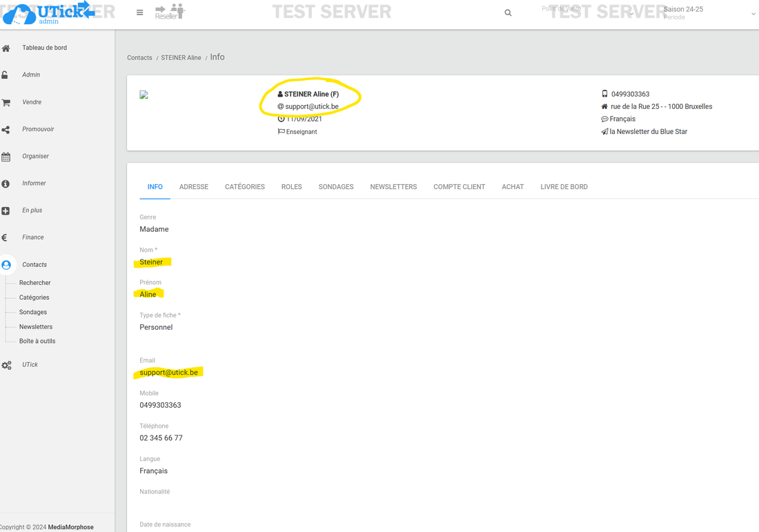Click the Finance euro icon

[x=5, y=237]
